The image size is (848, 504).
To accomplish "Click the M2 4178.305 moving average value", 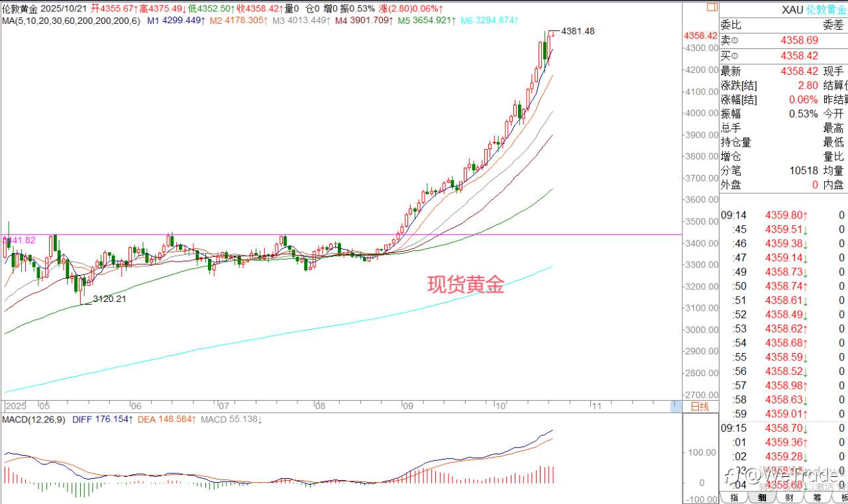I will (x=239, y=21).
